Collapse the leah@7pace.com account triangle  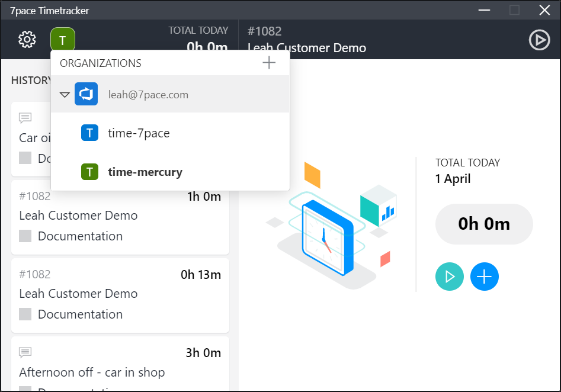click(65, 95)
